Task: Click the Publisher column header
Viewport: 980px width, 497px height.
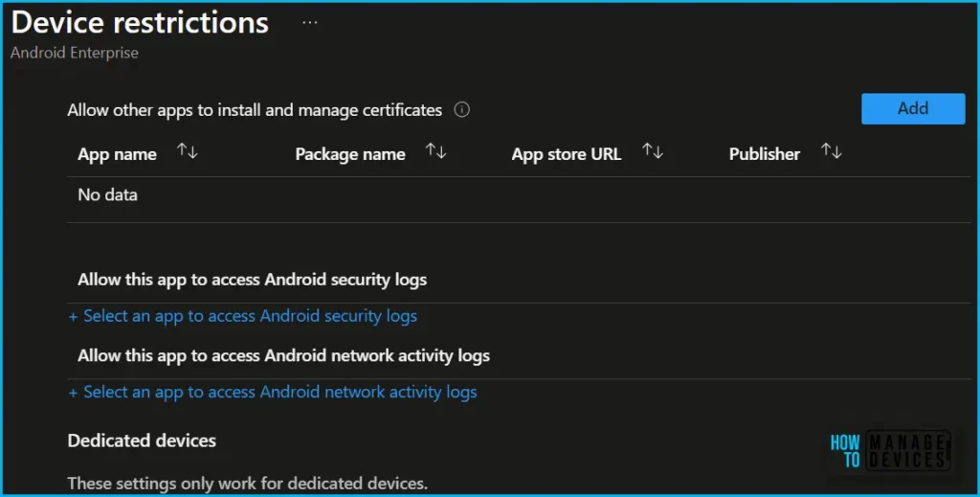Action: click(765, 154)
